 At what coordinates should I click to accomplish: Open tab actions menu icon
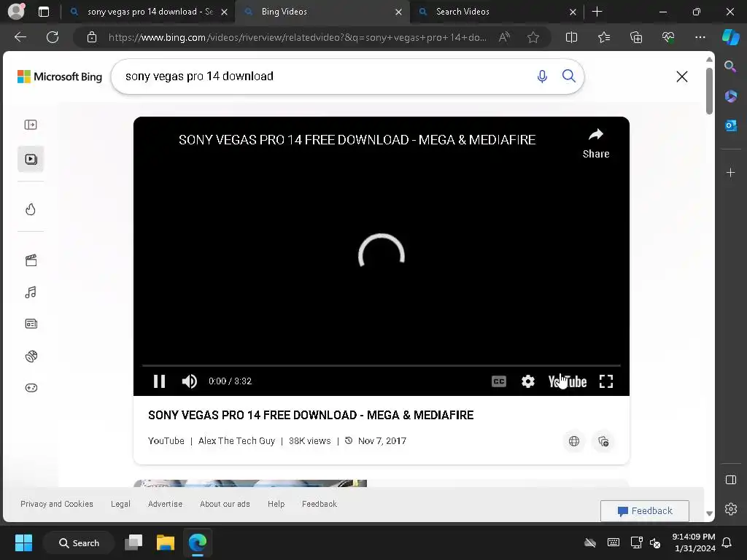click(x=44, y=12)
